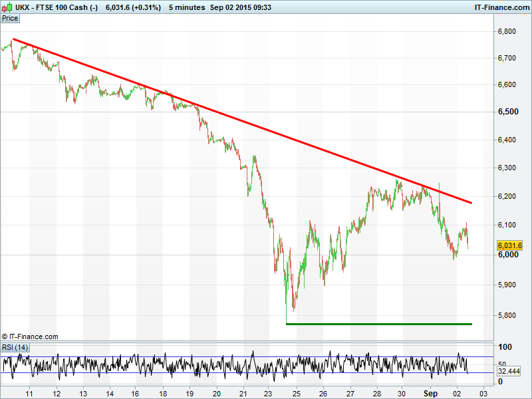The height and width of the screenshot is (399, 532).
Task: Click the © IT-Finance.com copyright text
Action: (x=30, y=337)
